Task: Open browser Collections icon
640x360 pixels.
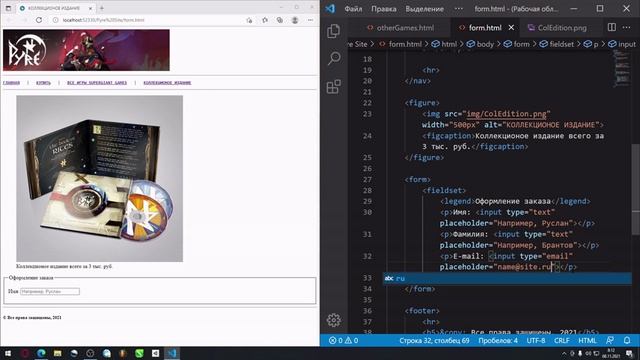Action: 280,20
